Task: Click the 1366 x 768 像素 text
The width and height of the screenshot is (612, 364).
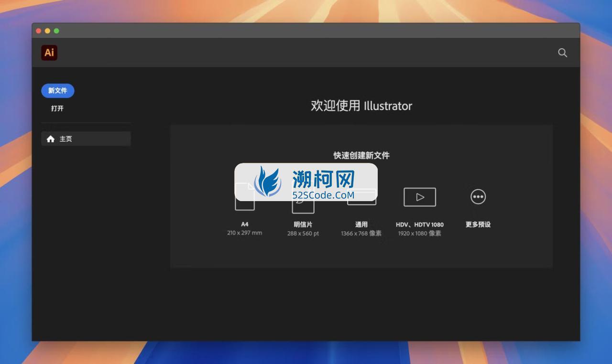Action: tap(361, 234)
